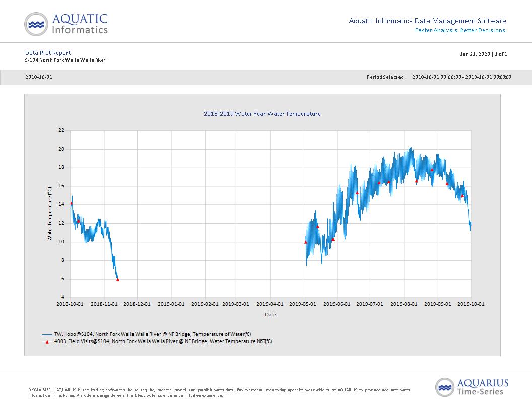
Task: Click y-axis tick label '22'
Action: 61,130
